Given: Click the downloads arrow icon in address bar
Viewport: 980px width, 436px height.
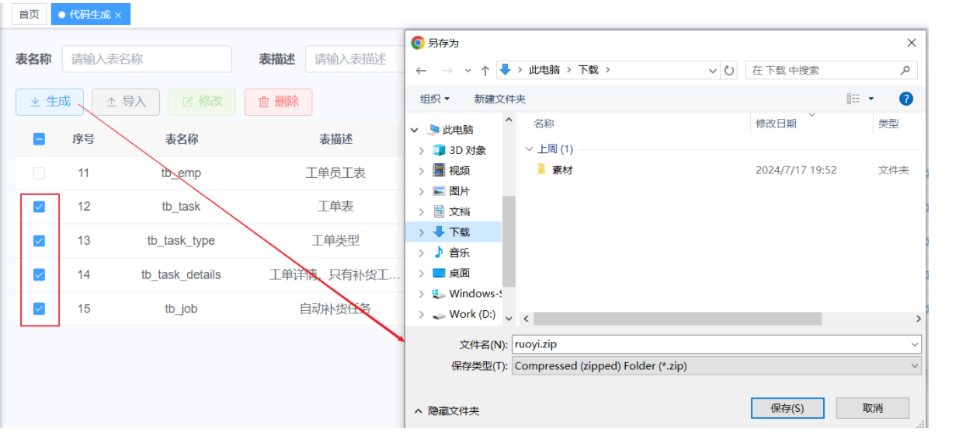Looking at the screenshot, I should pyautogui.click(x=505, y=70).
